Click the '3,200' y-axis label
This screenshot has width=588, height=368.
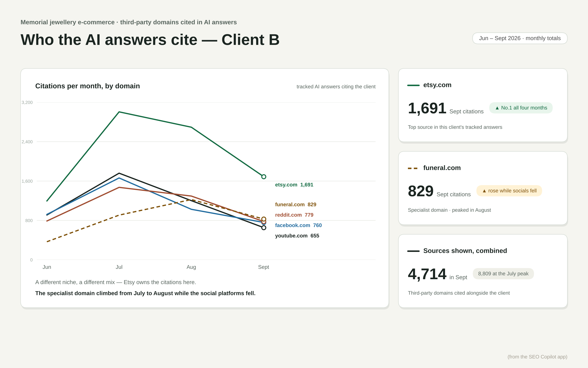pos(27,102)
